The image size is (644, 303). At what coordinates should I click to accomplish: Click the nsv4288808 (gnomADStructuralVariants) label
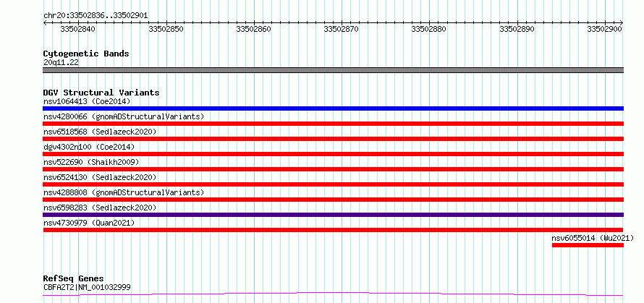(x=124, y=192)
